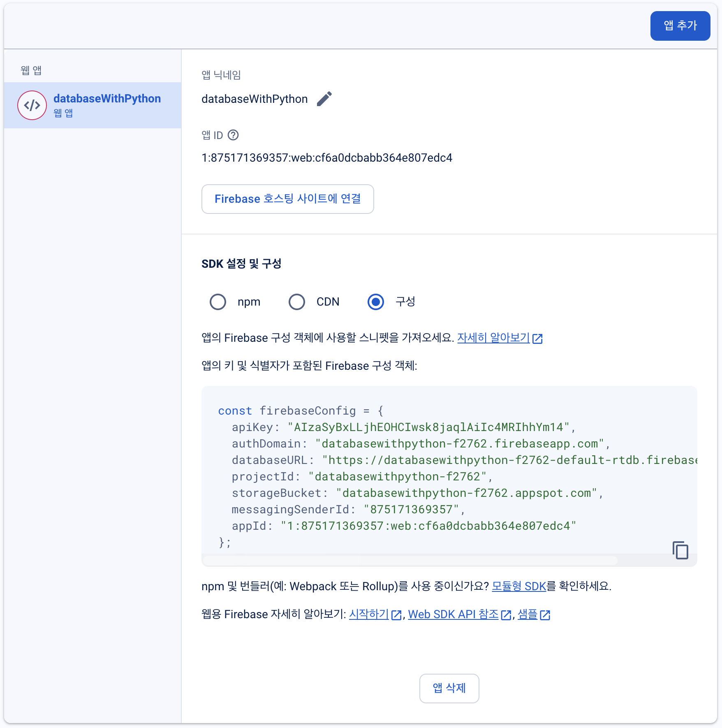
Task: Open the 샘플 link
Action: tap(528, 614)
